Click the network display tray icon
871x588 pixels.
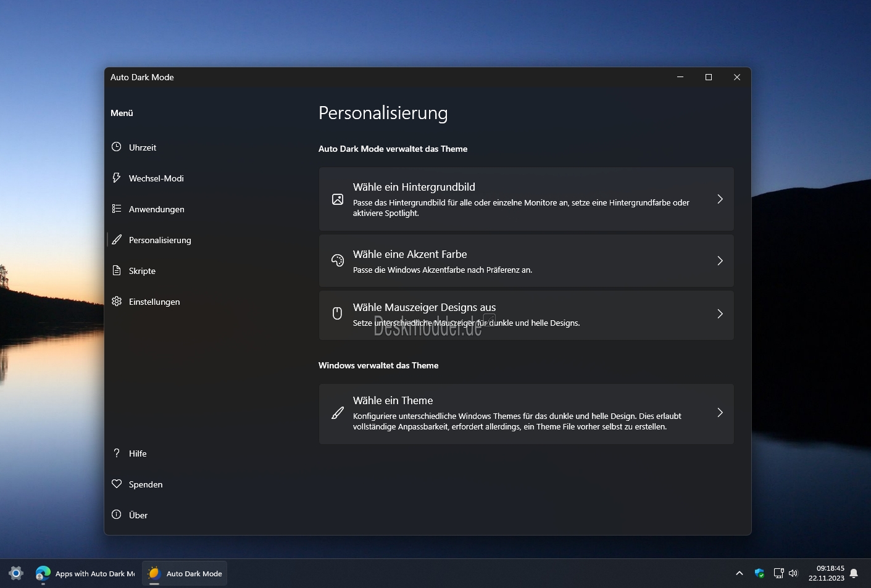click(778, 573)
